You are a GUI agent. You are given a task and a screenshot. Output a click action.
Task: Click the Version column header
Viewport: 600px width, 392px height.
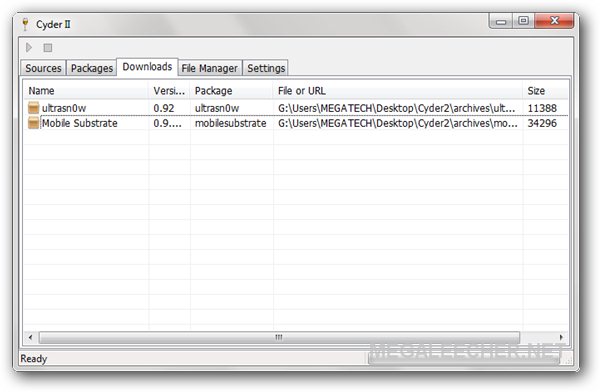pos(169,91)
